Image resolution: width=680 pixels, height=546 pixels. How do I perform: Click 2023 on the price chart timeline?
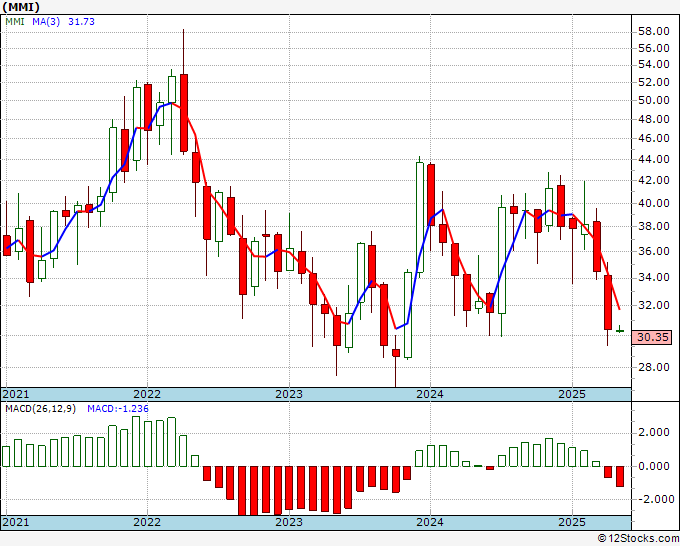(x=289, y=394)
